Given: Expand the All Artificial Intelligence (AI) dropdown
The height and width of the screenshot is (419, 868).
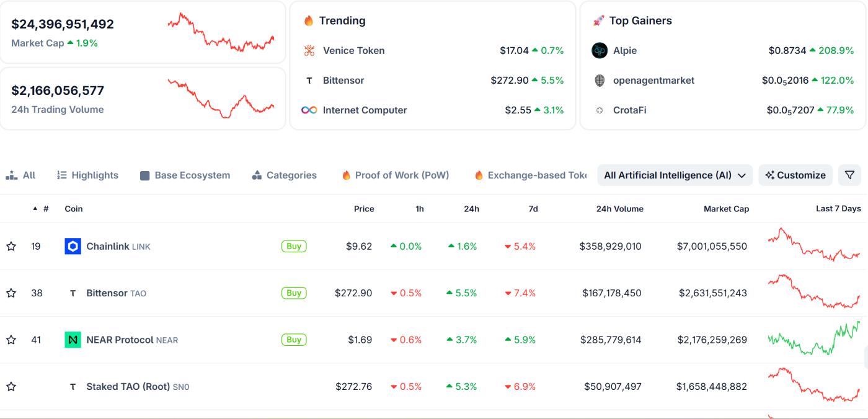Looking at the screenshot, I should click(675, 175).
